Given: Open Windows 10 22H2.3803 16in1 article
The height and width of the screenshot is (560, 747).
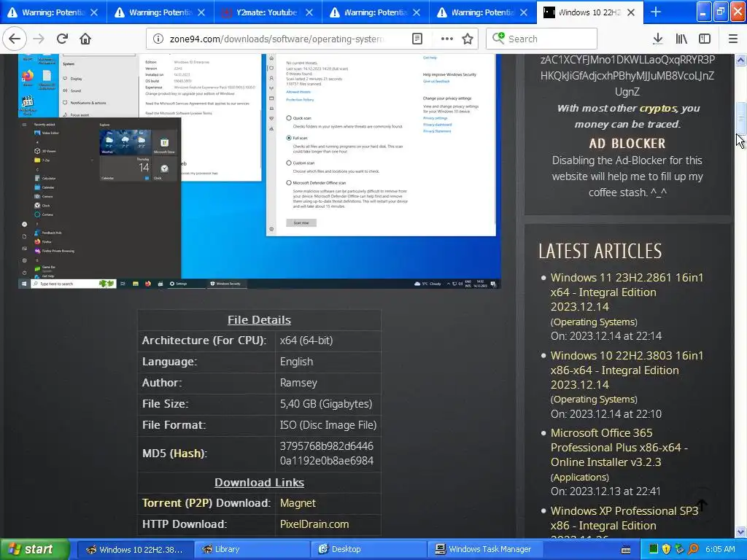Looking at the screenshot, I should (x=627, y=370).
